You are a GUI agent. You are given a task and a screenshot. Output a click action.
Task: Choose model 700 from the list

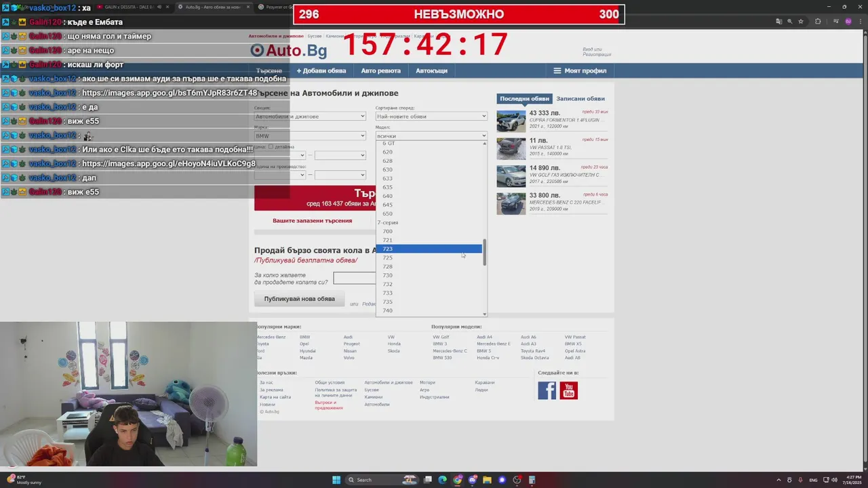click(429, 231)
